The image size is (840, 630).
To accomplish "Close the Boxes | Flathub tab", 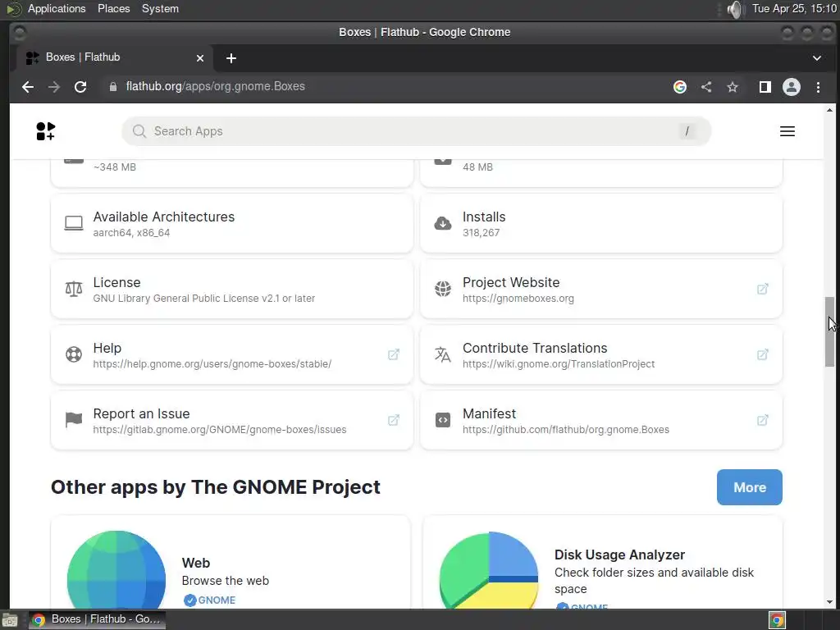I will pos(200,58).
